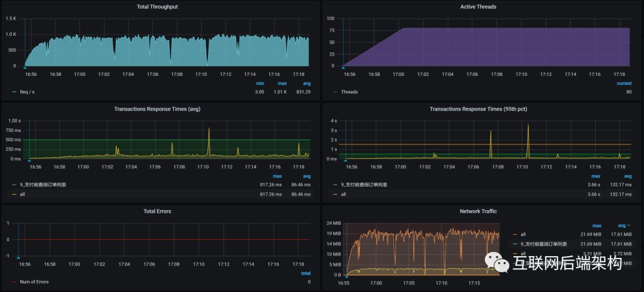Click blue annotation marker under Response Times (avg) graph
644x292 pixels.
tap(29, 161)
